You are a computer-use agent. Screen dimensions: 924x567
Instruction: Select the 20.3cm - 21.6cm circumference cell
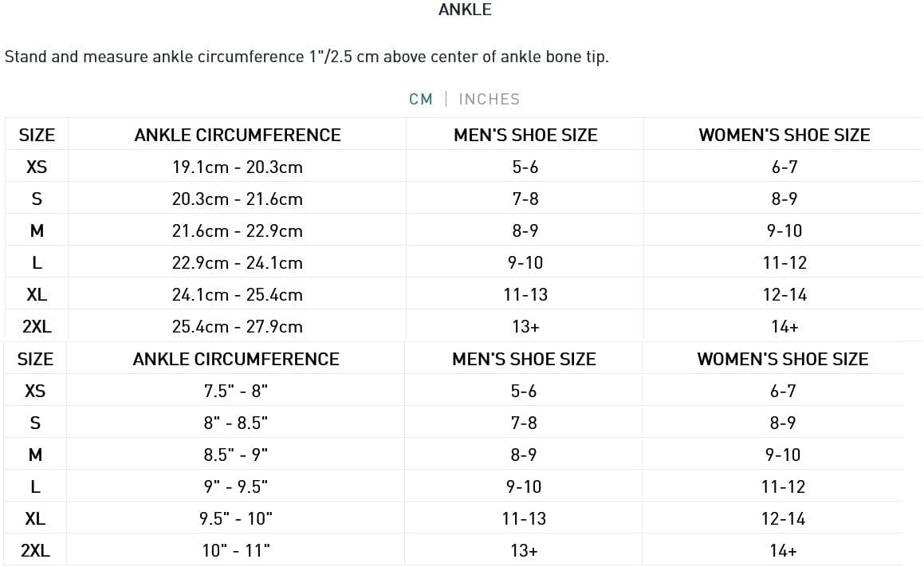pyautogui.click(x=237, y=199)
